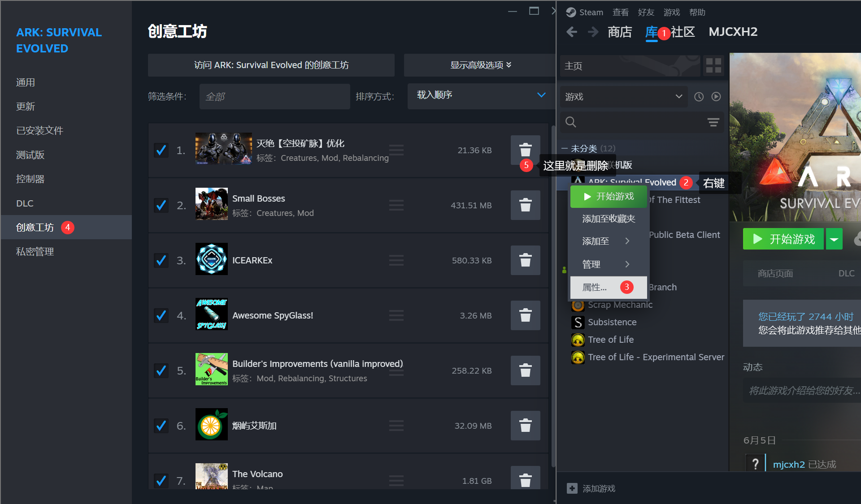Open 查看 menu in Steam
Viewport: 861px width, 504px height.
tap(621, 12)
